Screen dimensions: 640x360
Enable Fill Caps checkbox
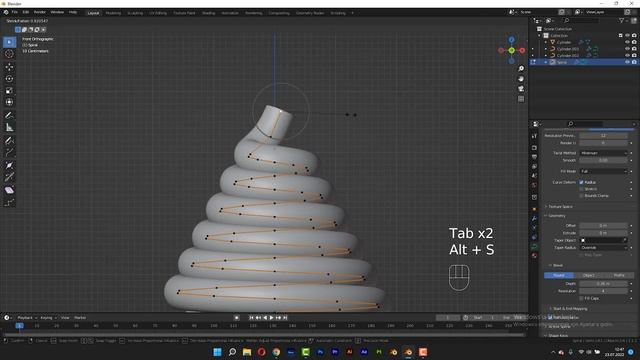pyautogui.click(x=581, y=298)
